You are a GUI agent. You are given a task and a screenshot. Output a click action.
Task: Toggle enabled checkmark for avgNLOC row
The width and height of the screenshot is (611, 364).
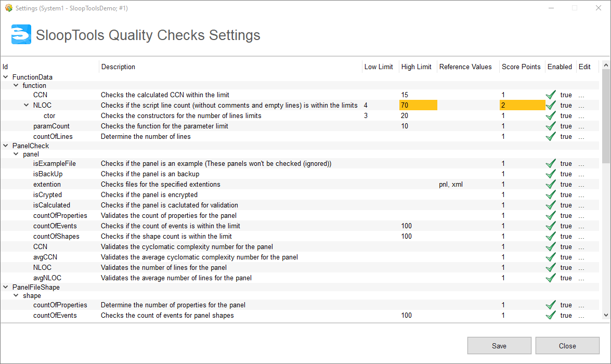[551, 278]
